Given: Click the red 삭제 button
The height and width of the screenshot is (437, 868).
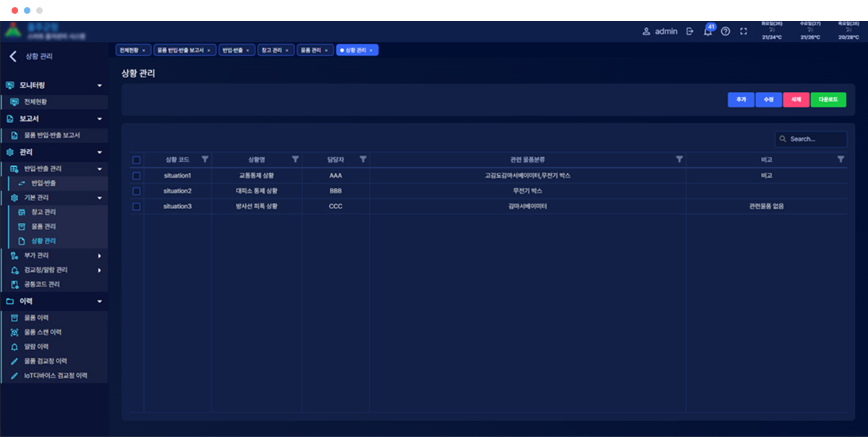Looking at the screenshot, I should [x=796, y=100].
